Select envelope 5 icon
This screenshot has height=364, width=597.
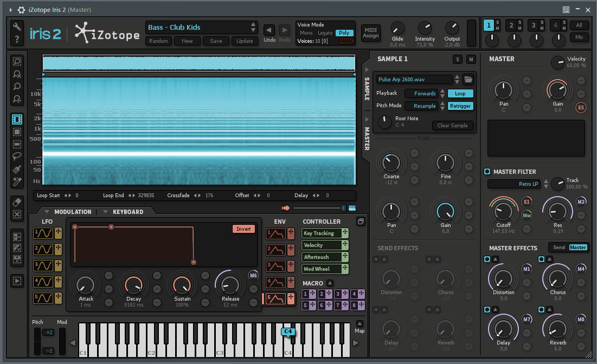(x=275, y=298)
